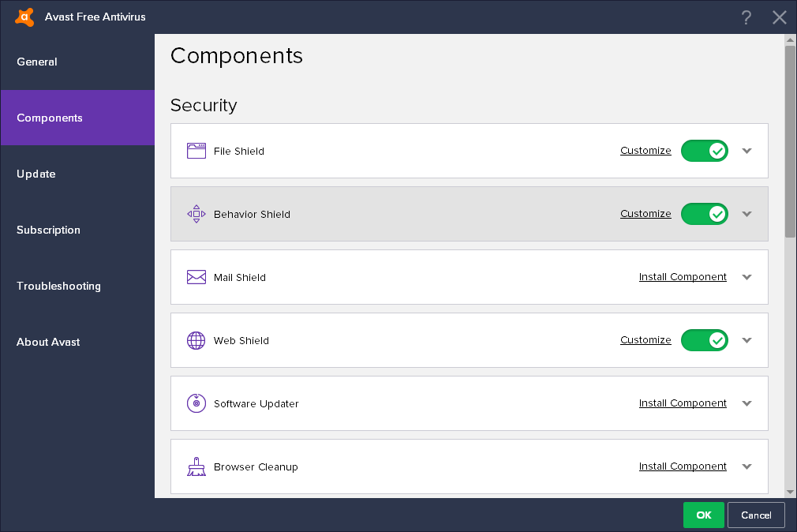Click the Browser Cleanup broom icon
Viewport: 797px width, 532px height.
(x=196, y=466)
